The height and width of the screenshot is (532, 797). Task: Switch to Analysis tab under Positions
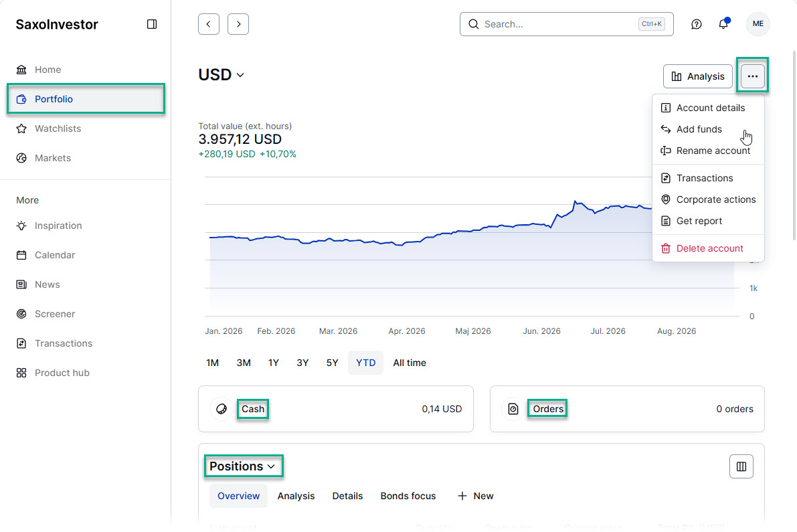(296, 496)
